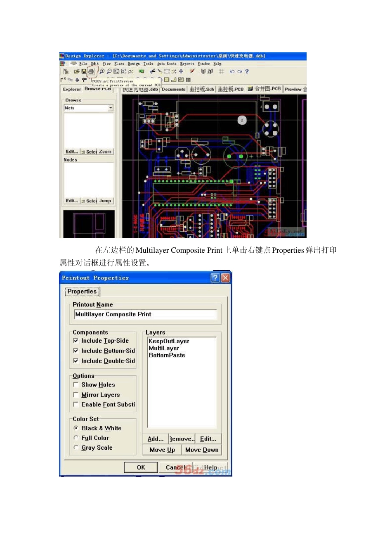Open the Reports menu
Screen dimensions: 392x555
click(187, 64)
